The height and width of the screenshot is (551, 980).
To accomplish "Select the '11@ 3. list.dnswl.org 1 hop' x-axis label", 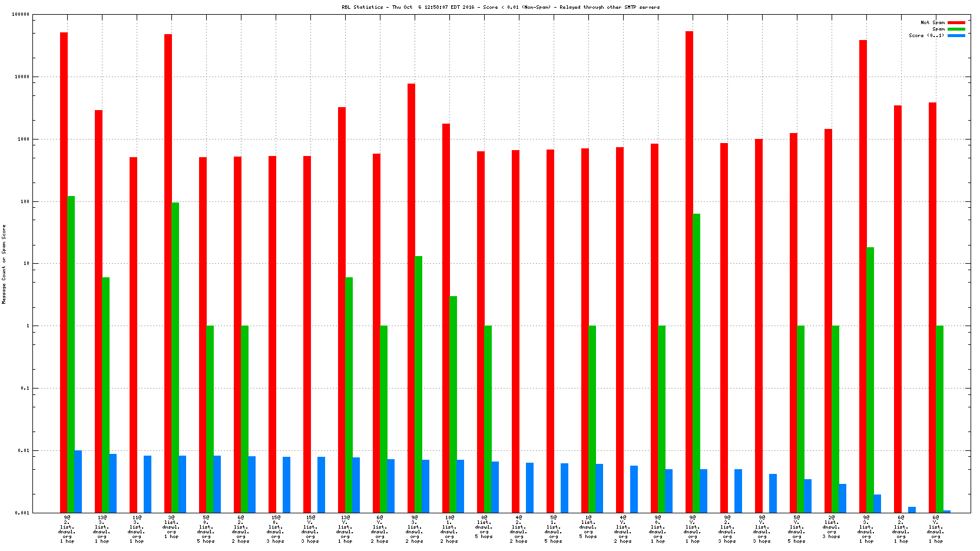I will (137, 529).
